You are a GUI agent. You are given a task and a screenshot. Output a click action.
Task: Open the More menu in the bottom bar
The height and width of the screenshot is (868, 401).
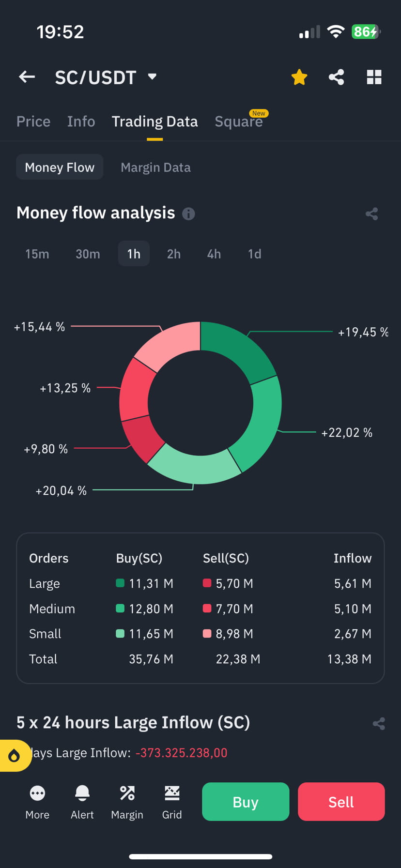pos(37,802)
